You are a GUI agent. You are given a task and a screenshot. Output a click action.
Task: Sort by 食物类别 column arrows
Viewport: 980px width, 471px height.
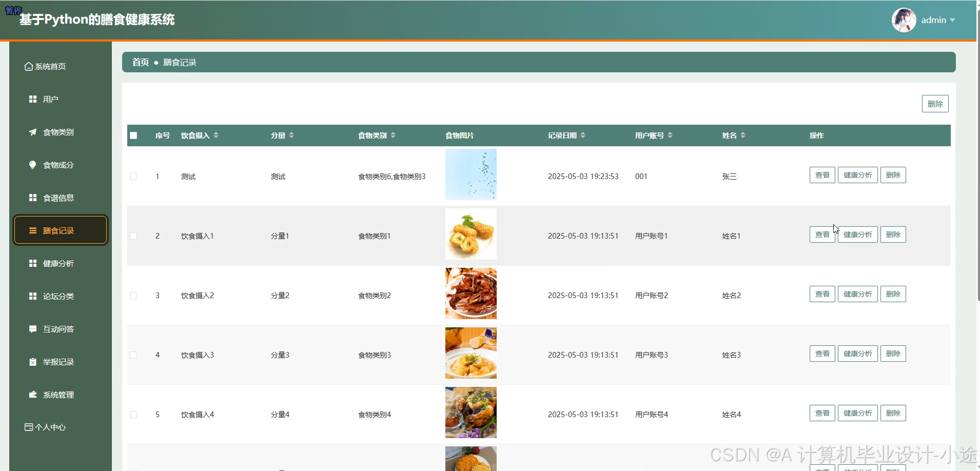click(393, 135)
